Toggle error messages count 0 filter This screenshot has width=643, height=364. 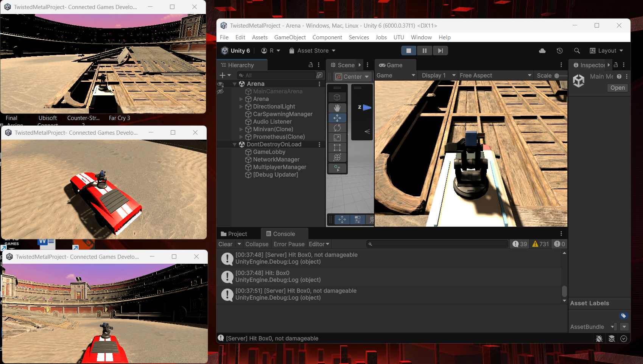coord(560,244)
